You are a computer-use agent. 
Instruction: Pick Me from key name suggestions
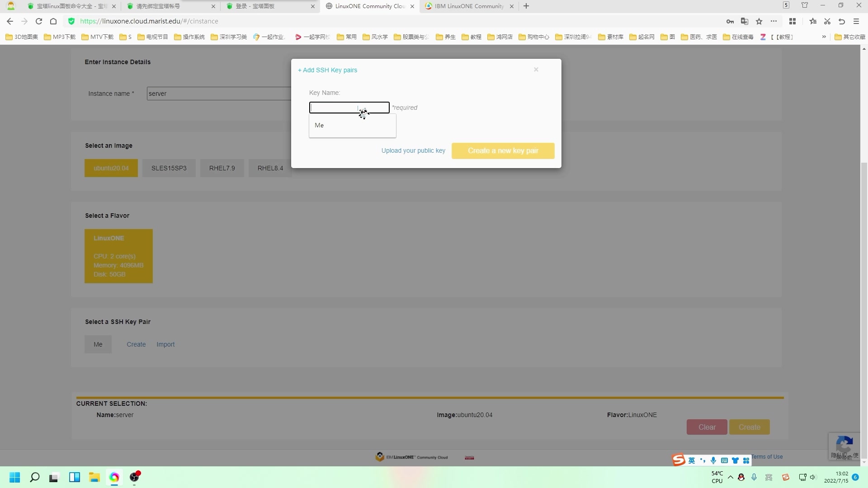[320, 126]
